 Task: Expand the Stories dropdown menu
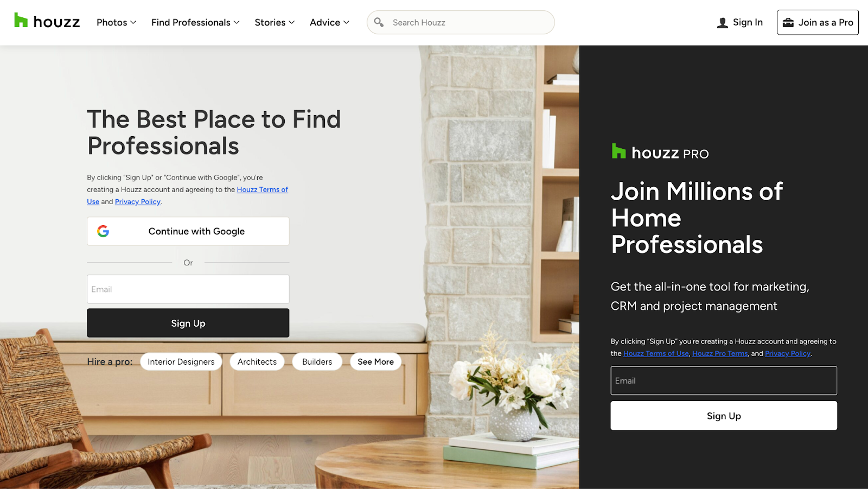coord(275,22)
